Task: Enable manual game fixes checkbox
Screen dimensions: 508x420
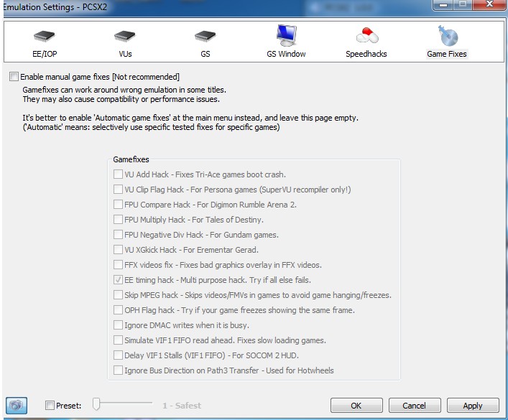Action: click(x=14, y=77)
